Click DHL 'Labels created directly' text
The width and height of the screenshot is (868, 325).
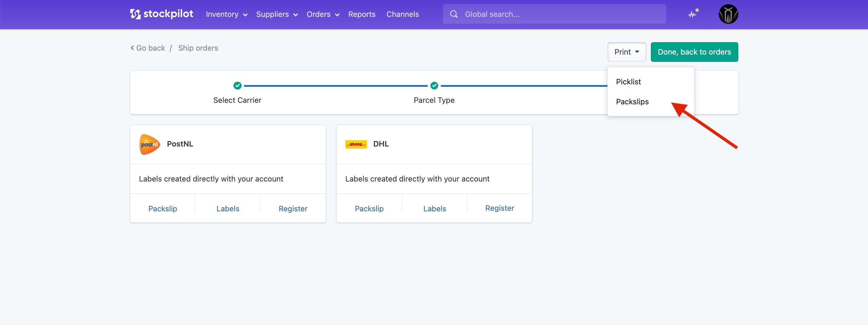click(x=417, y=179)
